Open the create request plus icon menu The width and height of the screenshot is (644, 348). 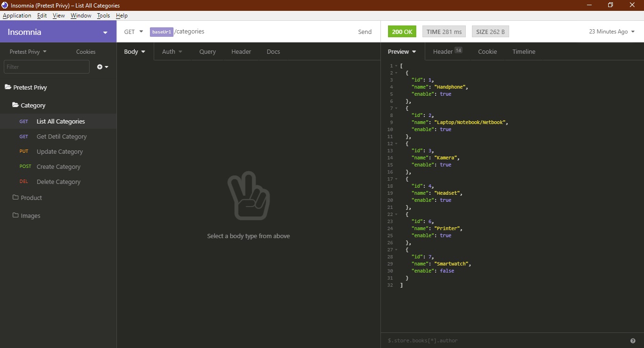[x=103, y=67]
